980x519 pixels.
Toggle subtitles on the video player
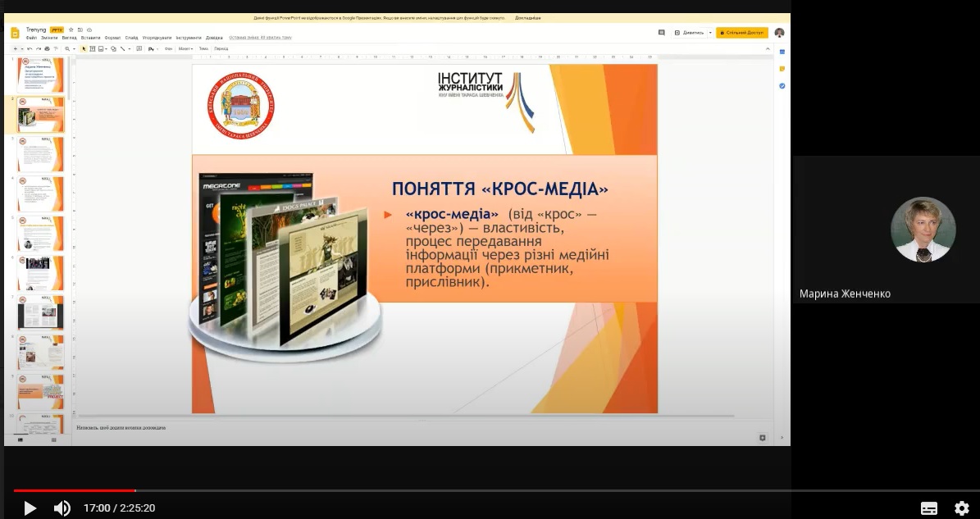coord(928,508)
